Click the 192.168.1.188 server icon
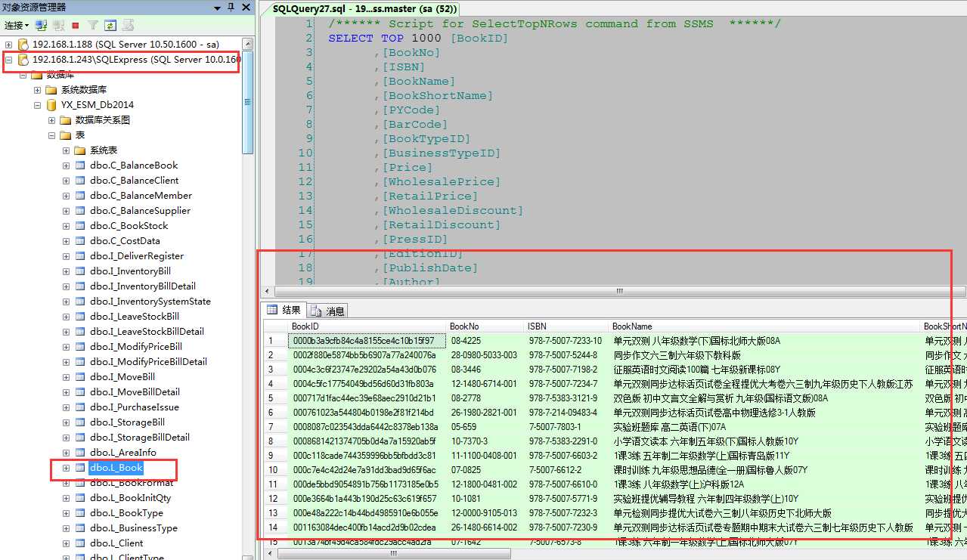The image size is (967, 560). coord(23,45)
